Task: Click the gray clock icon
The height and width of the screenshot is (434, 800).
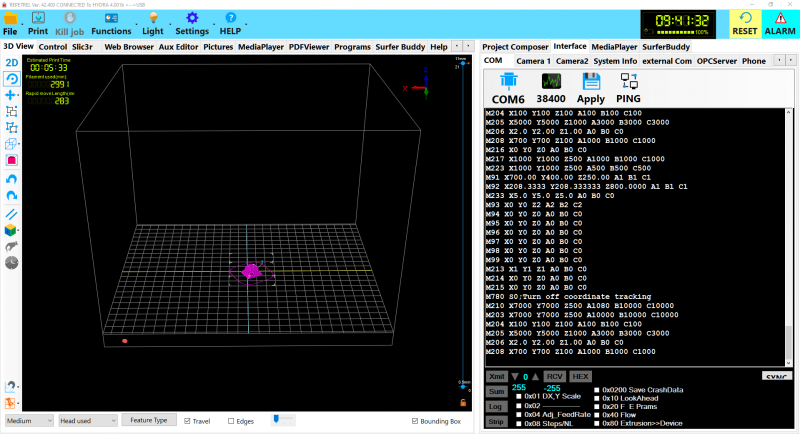Action: (11, 263)
